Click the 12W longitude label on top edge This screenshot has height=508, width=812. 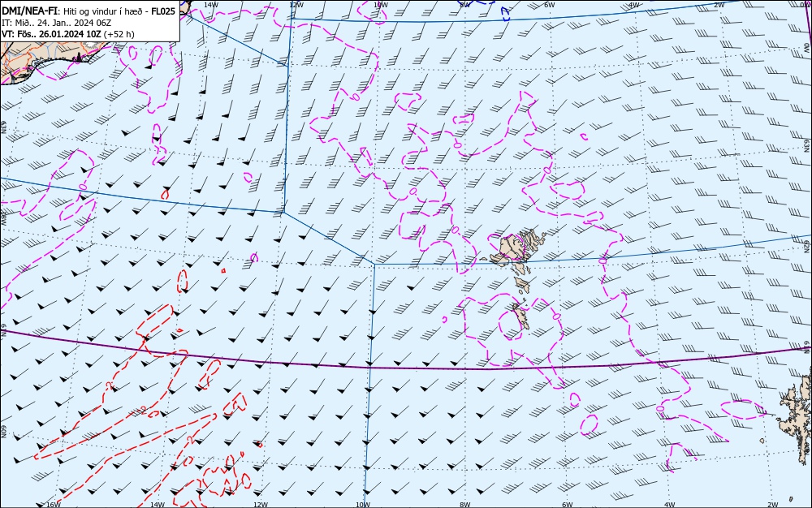(296, 5)
